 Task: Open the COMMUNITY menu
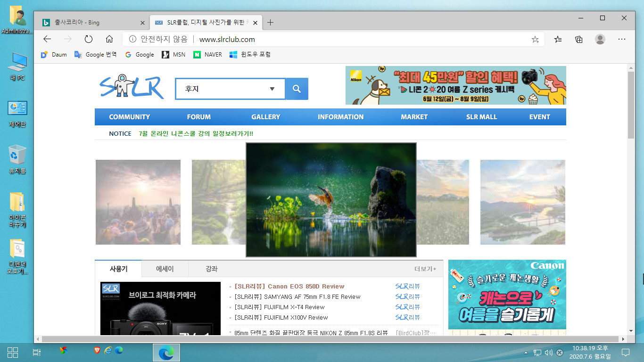pyautogui.click(x=130, y=117)
